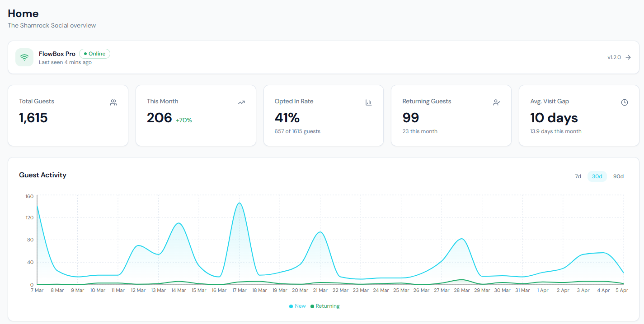Click the 41% Opted In Rate value
Screen dimensions: 644x324
click(287, 118)
